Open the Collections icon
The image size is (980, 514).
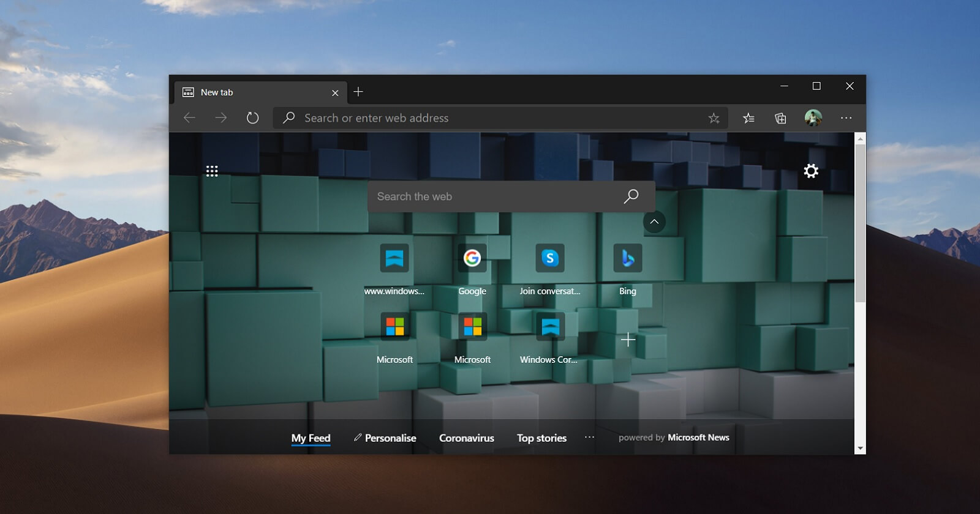(780, 118)
